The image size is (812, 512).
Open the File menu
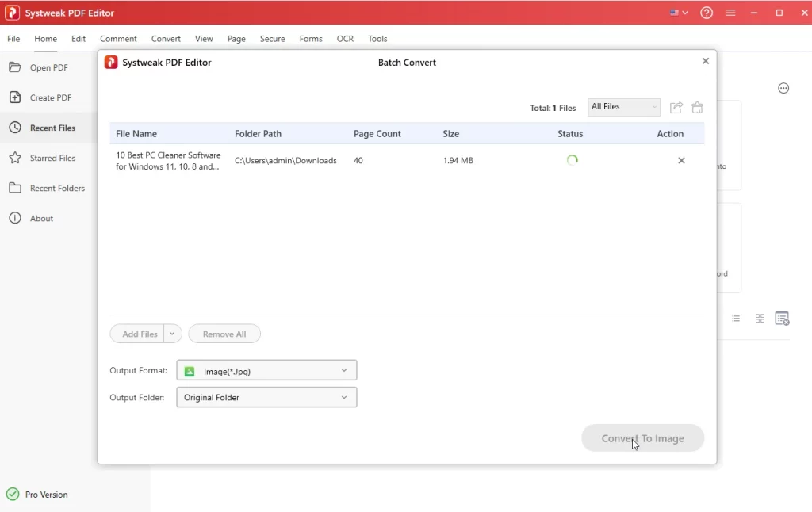pos(13,39)
